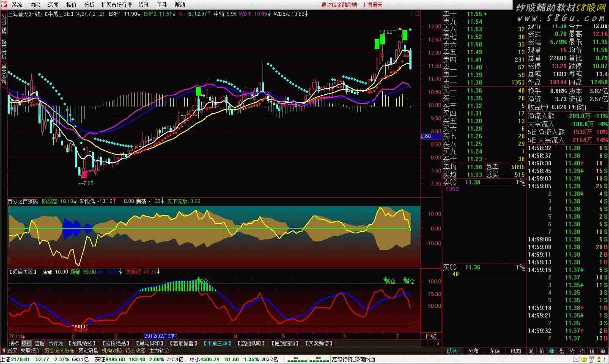Select the 势 tab in tick panel

(x=572, y=351)
